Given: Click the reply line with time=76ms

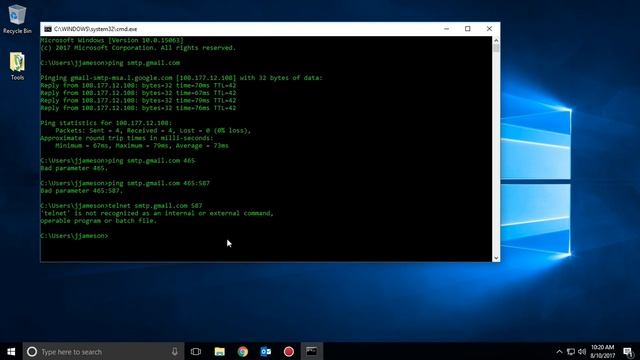Looking at the screenshot, I should click(x=138, y=108).
